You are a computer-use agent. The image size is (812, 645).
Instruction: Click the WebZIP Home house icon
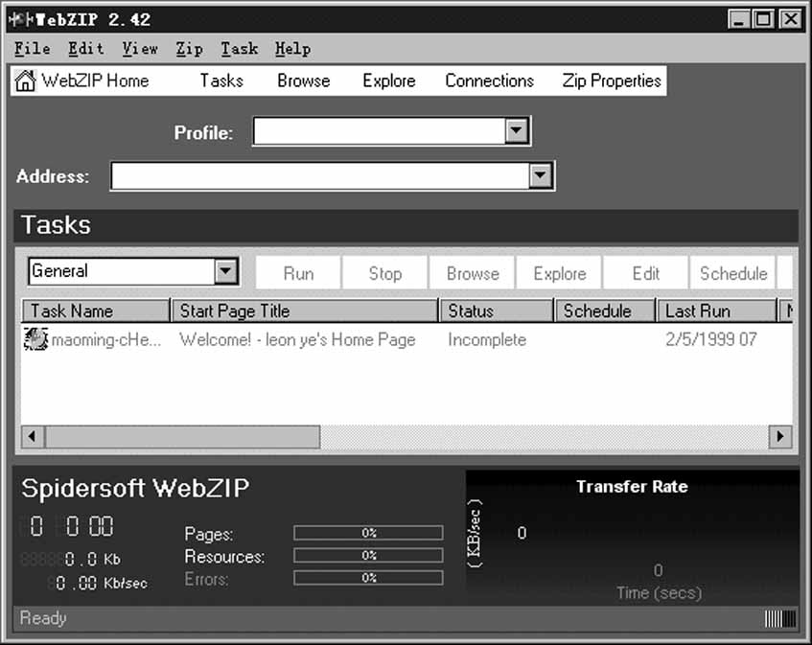tap(25, 81)
